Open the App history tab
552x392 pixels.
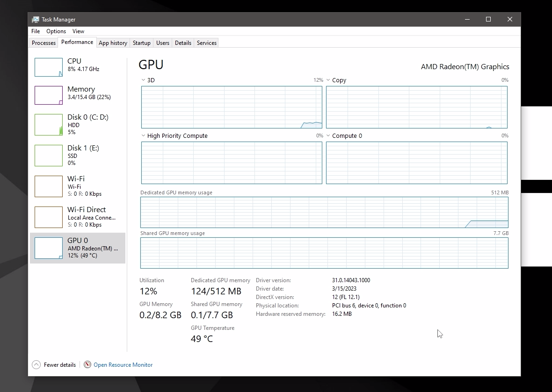(x=113, y=43)
